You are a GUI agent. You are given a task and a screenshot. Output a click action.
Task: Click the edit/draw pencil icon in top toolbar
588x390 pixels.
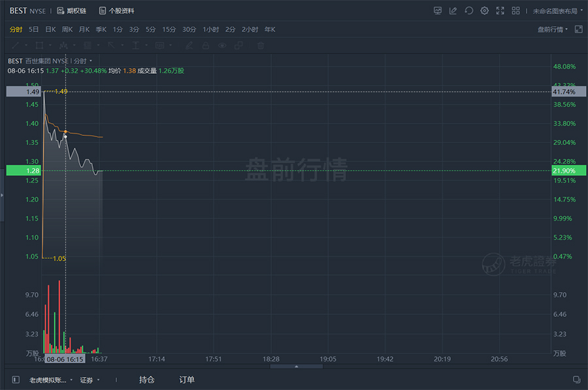pyautogui.click(x=453, y=11)
